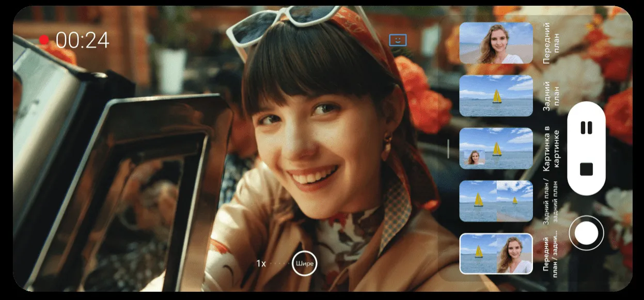Pause the video recording
Viewport: 644px width, 300px height.
pos(586,128)
